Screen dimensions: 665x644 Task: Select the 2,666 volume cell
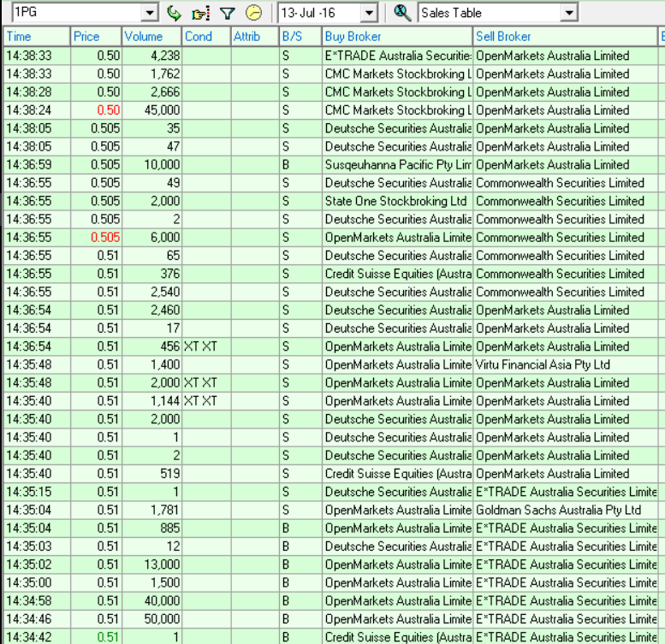pos(151,92)
